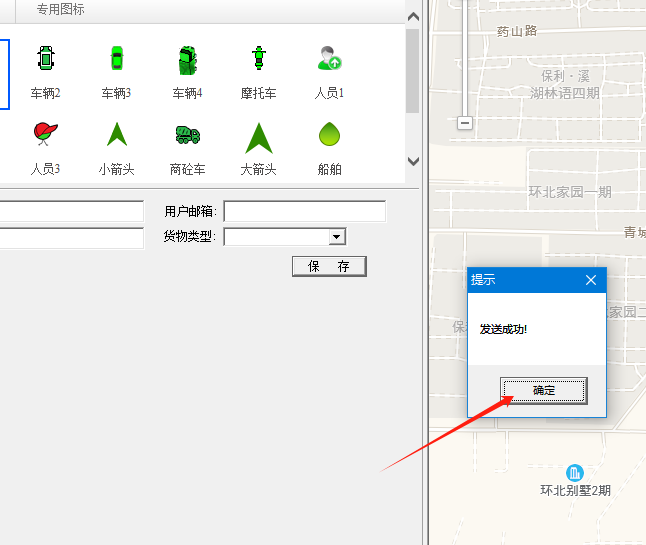646x545 pixels.
Task: Close the 提示 dialog
Action: pyautogui.click(x=591, y=280)
